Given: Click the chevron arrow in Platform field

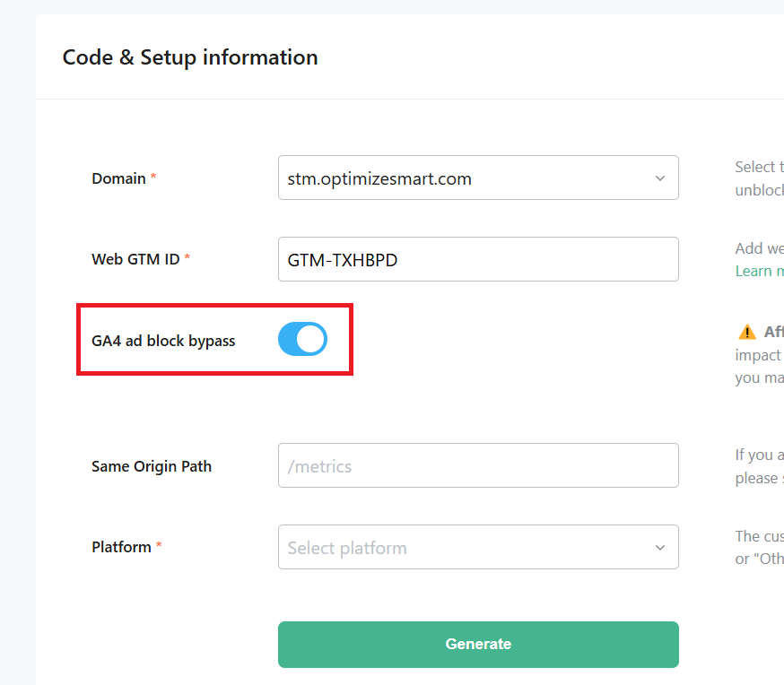Looking at the screenshot, I should 660,548.
